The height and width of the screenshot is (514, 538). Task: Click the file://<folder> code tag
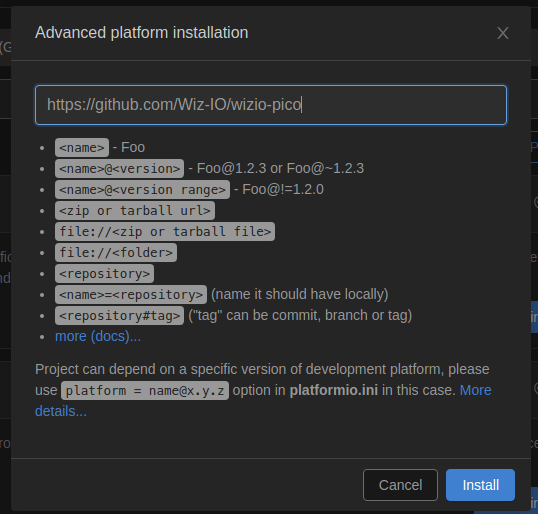tap(116, 253)
